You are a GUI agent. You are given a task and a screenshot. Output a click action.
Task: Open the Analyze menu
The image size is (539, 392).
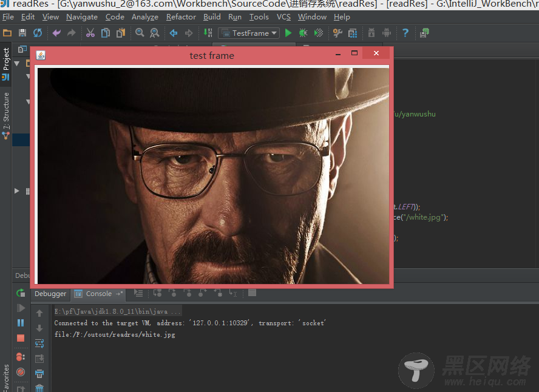pyautogui.click(x=145, y=17)
